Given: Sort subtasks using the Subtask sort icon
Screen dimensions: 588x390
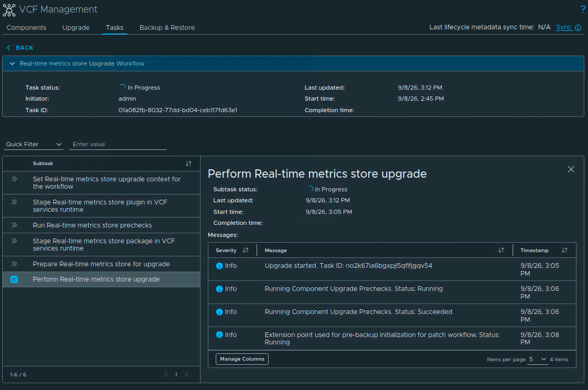Looking at the screenshot, I should coord(188,163).
